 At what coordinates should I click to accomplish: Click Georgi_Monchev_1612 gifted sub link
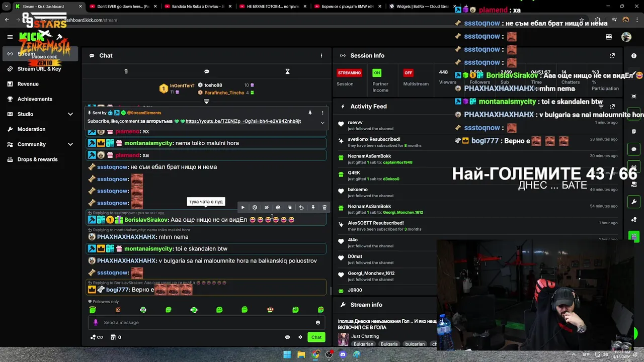pos(403,212)
